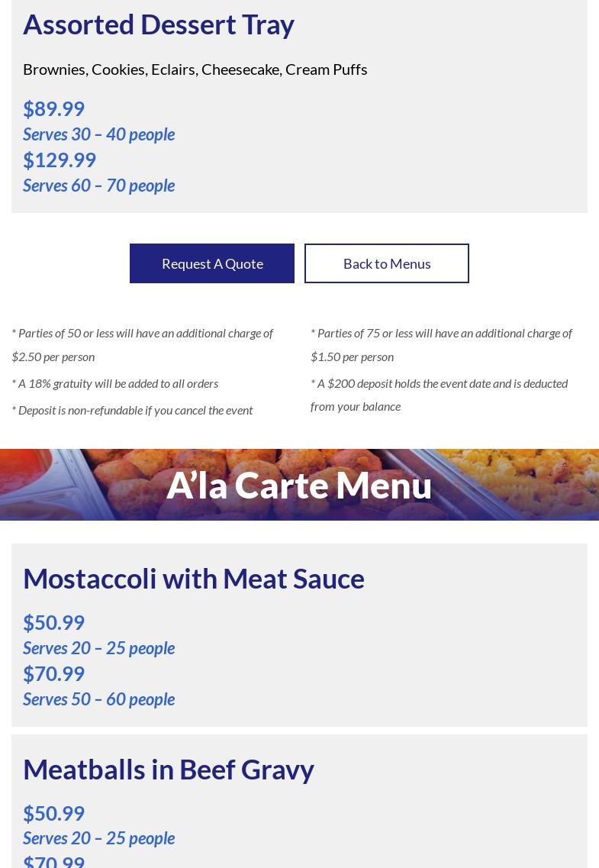This screenshot has height=868, width=599.
Task: Click the Request A Quote button
Action: click(x=212, y=263)
